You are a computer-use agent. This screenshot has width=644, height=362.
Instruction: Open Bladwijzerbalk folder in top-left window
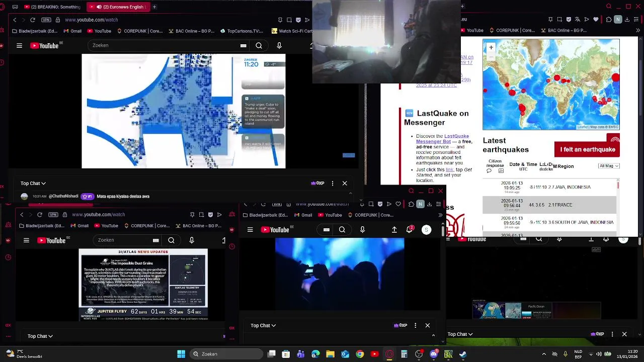pos(35,31)
